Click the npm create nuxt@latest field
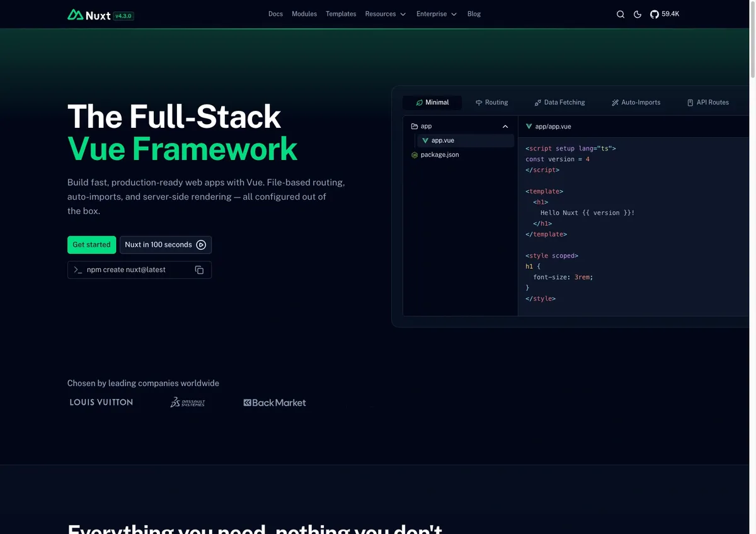Image resolution: width=756 pixels, height=534 pixels. click(x=139, y=270)
